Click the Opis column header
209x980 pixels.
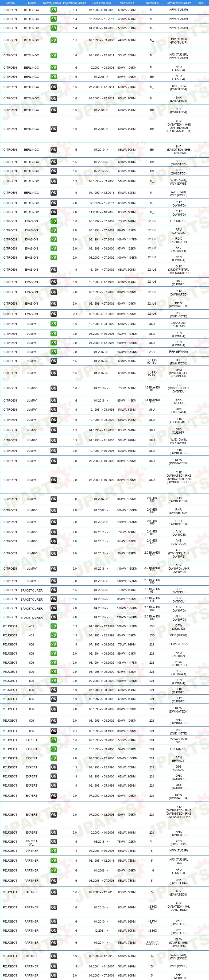click(201, 3)
